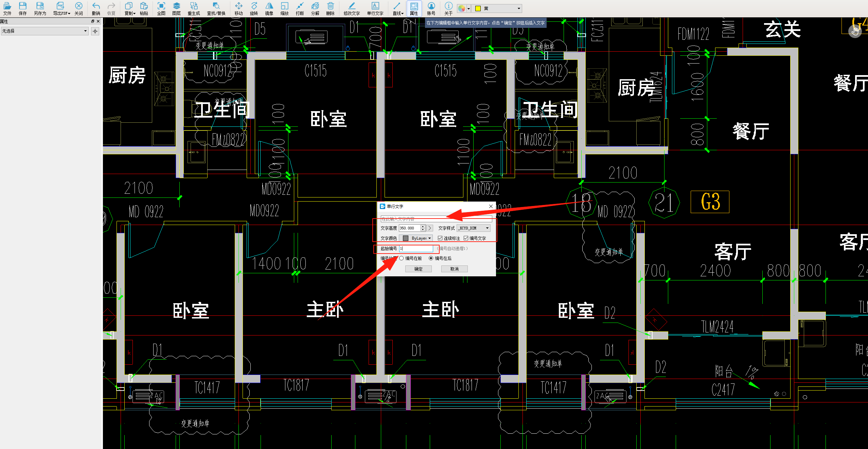The width and height of the screenshot is (868, 449).
Task: Click the 文字高度 350.000 value field
Action: (410, 228)
